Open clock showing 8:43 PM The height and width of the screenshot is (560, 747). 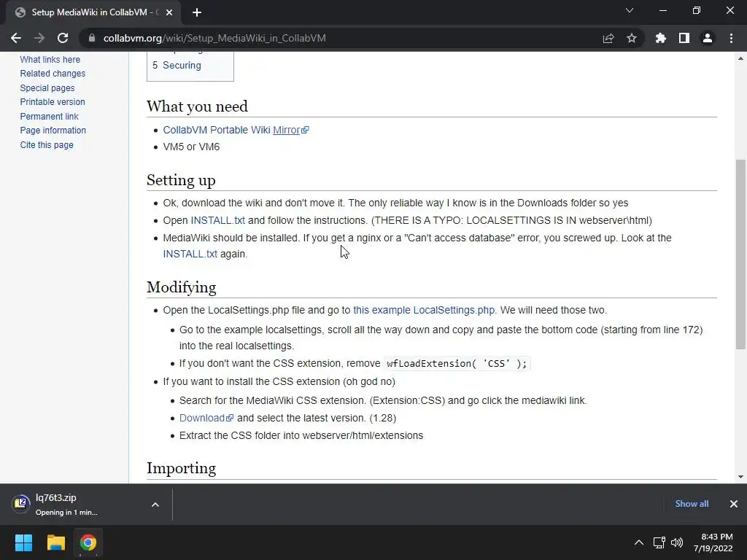point(713,542)
